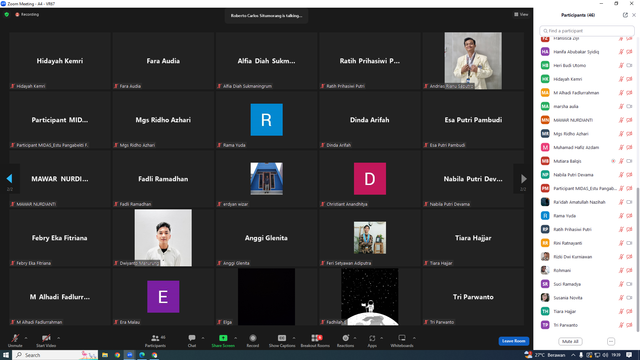Pop out the Participants panel
This screenshot has width=640, height=360.
[x=625, y=15]
